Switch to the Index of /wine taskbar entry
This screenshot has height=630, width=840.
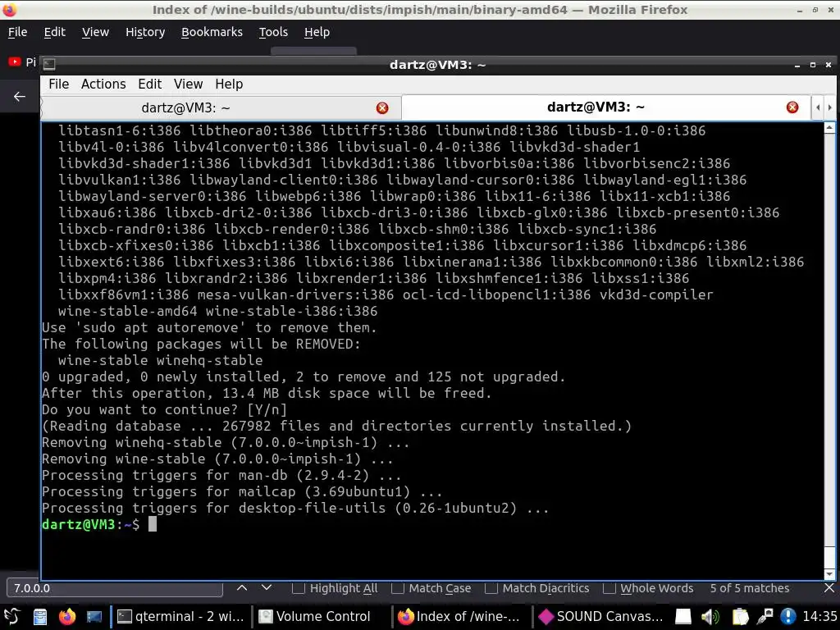459,617
